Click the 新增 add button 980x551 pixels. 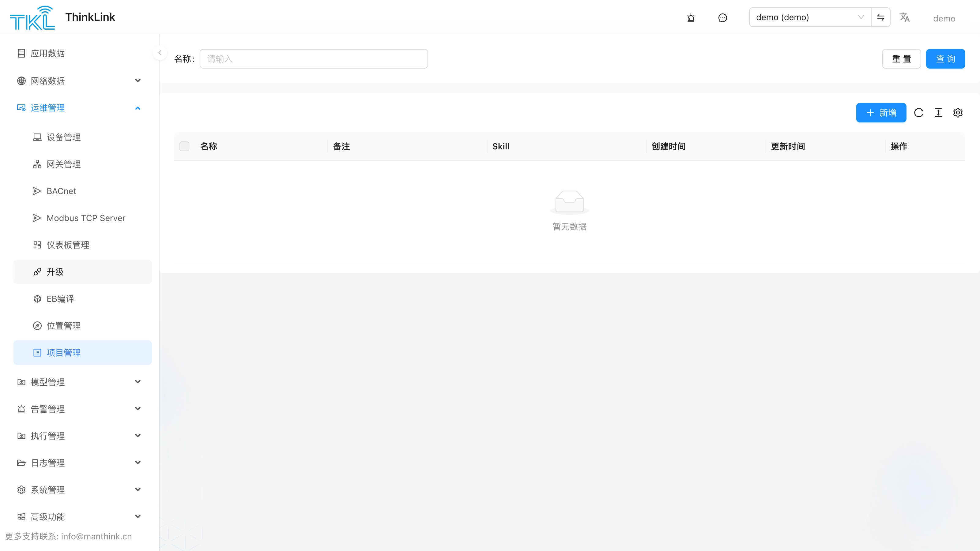click(x=881, y=113)
